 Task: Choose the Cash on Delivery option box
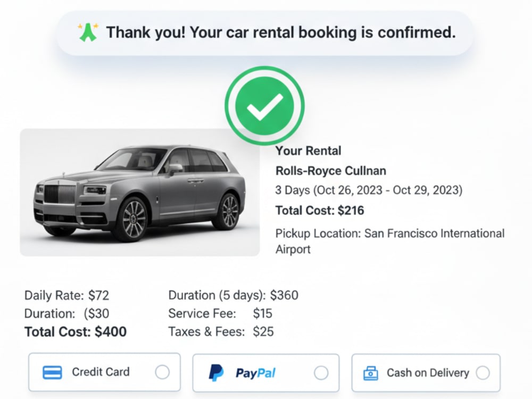(x=426, y=373)
